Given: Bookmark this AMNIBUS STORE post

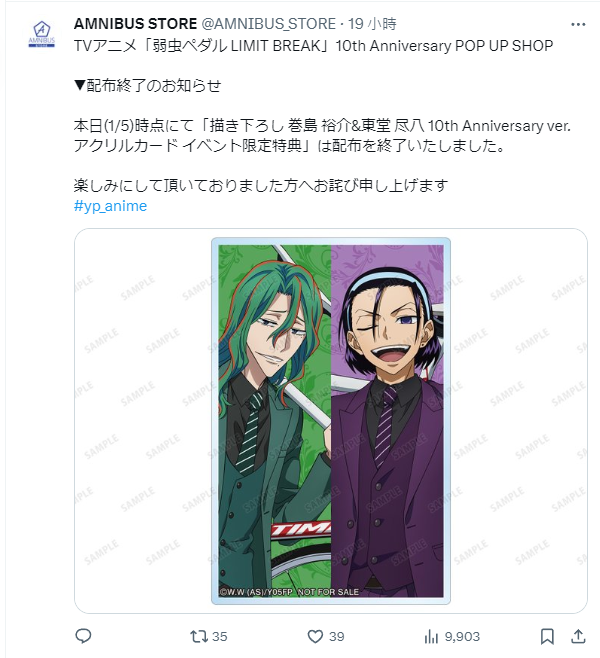Looking at the screenshot, I should pyautogui.click(x=547, y=636).
